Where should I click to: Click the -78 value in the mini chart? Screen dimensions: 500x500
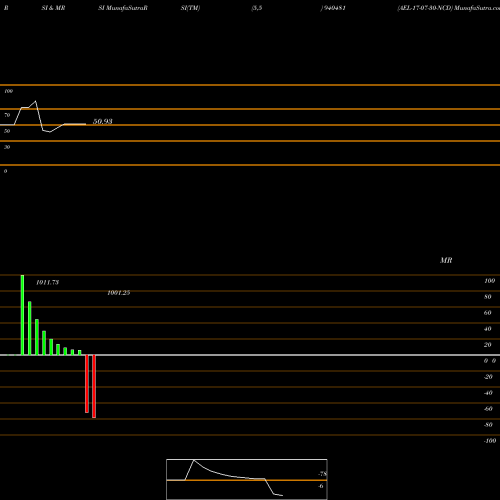coord(323,474)
